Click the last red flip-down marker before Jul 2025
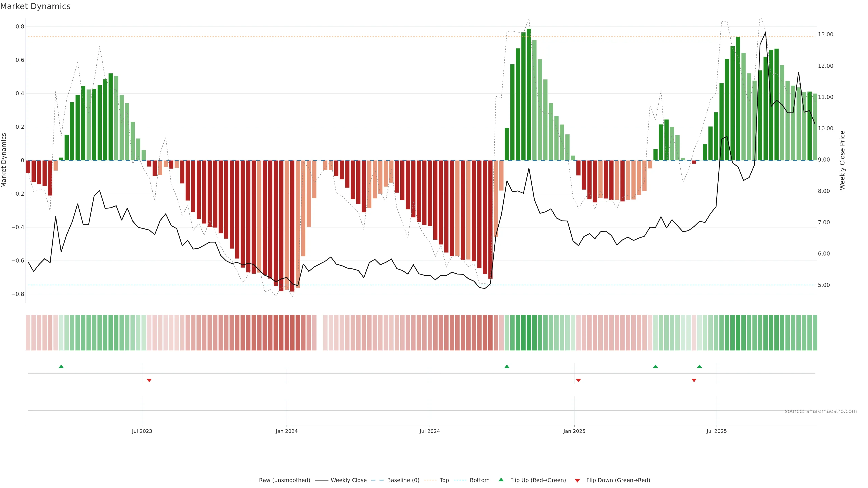 pos(694,380)
